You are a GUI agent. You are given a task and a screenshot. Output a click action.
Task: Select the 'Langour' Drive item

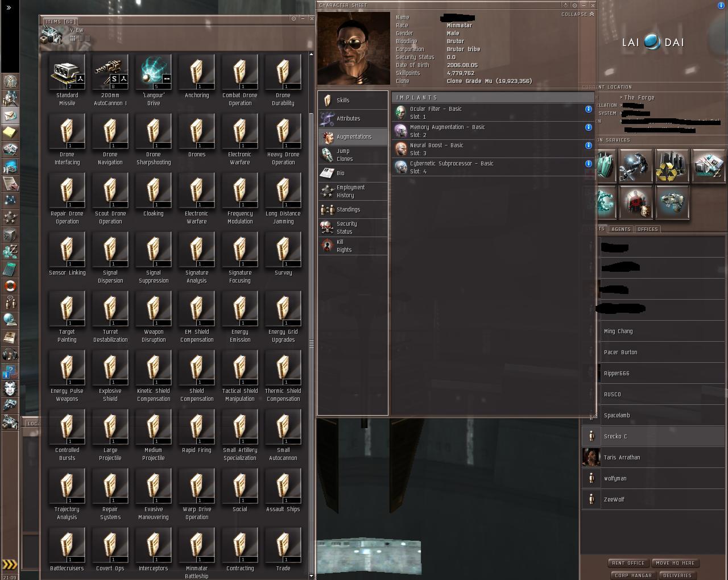coord(154,81)
